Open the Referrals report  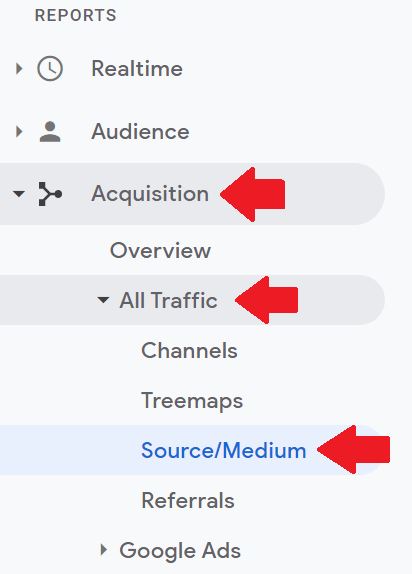coord(188,500)
